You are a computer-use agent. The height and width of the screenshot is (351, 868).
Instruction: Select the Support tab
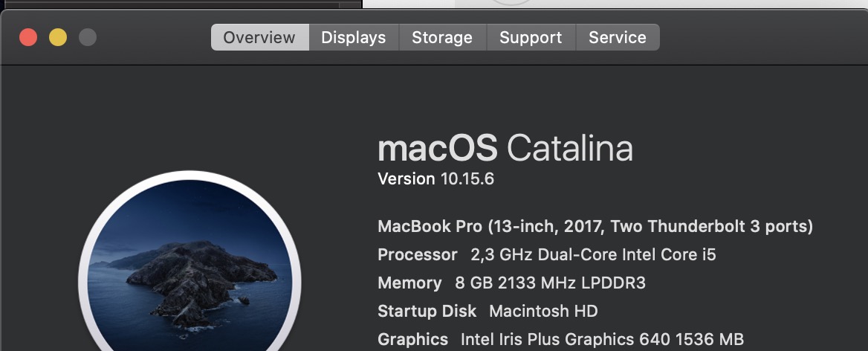click(x=531, y=37)
